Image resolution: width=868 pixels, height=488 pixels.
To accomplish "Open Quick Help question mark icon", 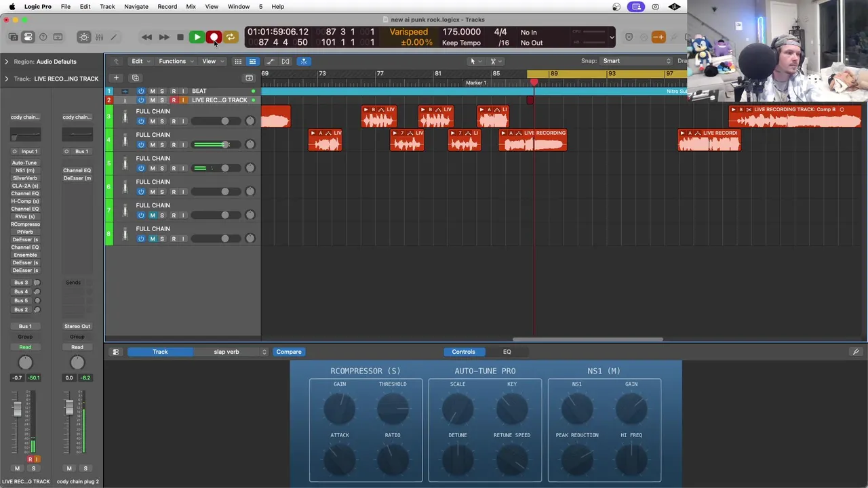I will tap(43, 37).
